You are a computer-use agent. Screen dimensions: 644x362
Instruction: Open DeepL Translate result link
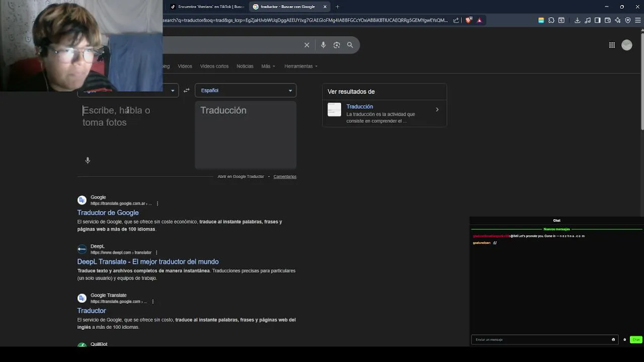(148, 262)
